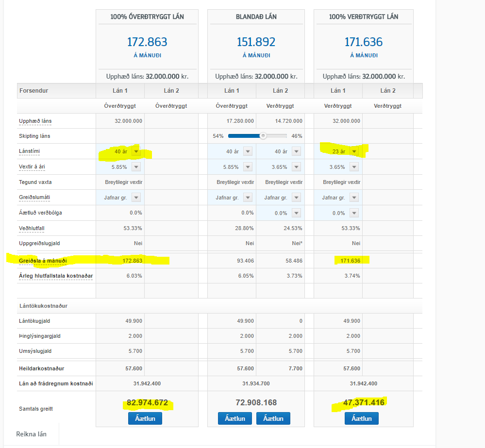This screenshot has height=448, width=485.
Task: Click the left Áætlun button under 72.908.168
Action: (x=235, y=418)
